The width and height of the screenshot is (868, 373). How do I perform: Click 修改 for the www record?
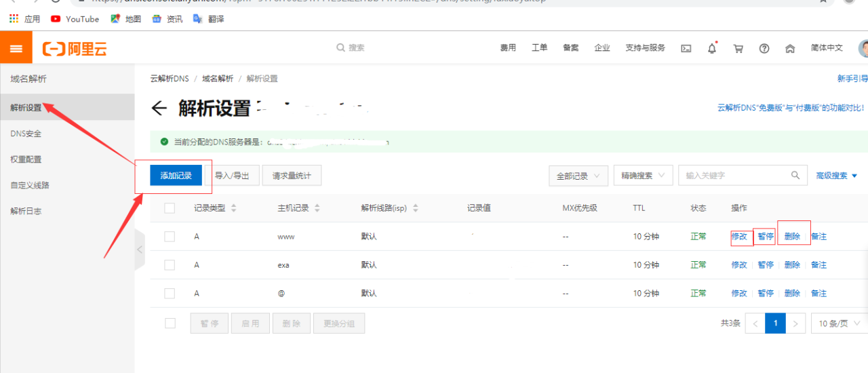(x=739, y=237)
